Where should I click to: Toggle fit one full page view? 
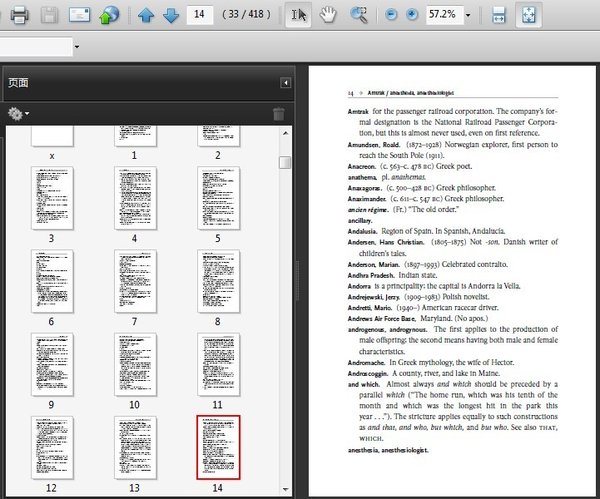tap(528, 15)
